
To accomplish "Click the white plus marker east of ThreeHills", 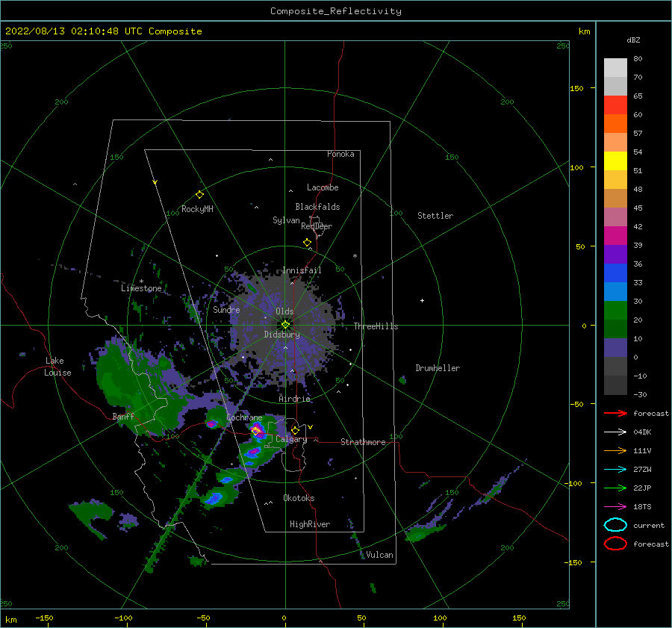I will 422,300.
